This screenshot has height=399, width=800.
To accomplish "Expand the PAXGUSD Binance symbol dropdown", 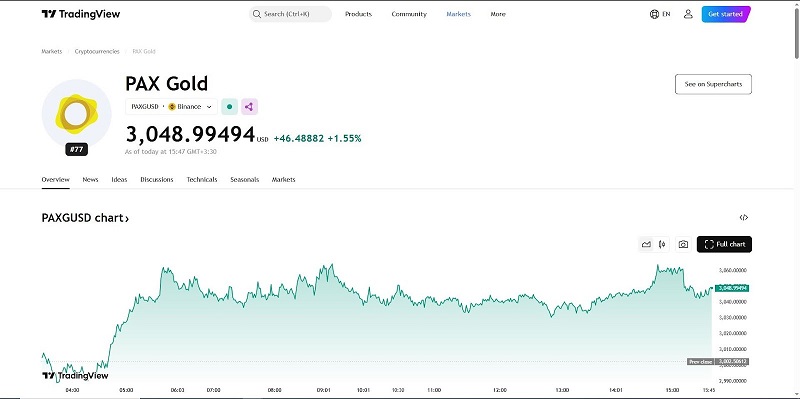I will (x=171, y=107).
